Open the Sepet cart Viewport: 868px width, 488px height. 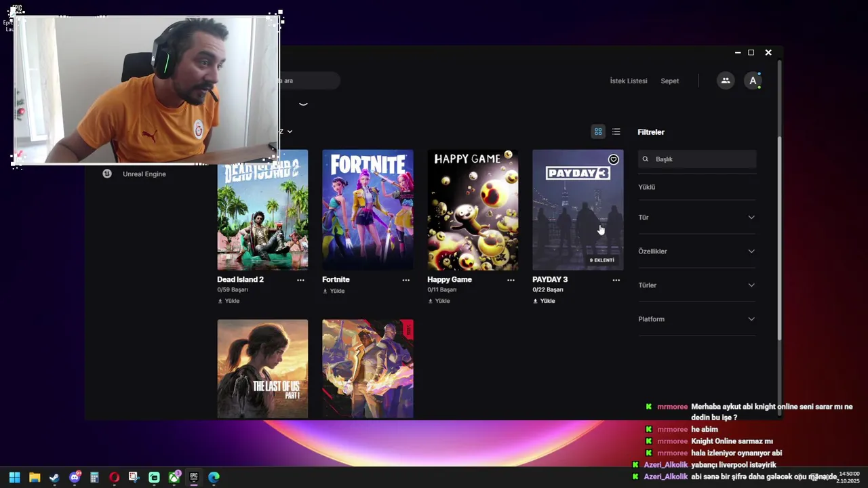(x=669, y=81)
